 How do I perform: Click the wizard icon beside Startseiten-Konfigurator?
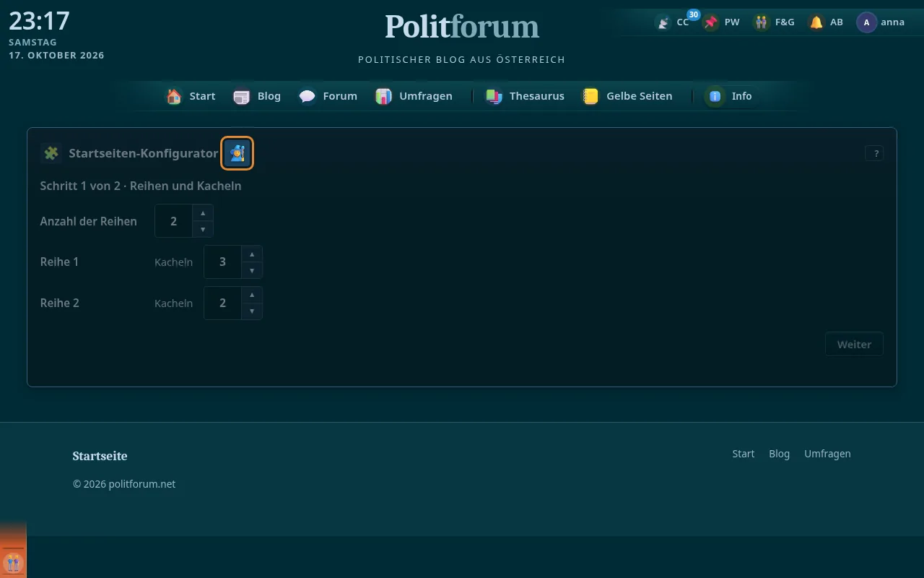pos(237,153)
